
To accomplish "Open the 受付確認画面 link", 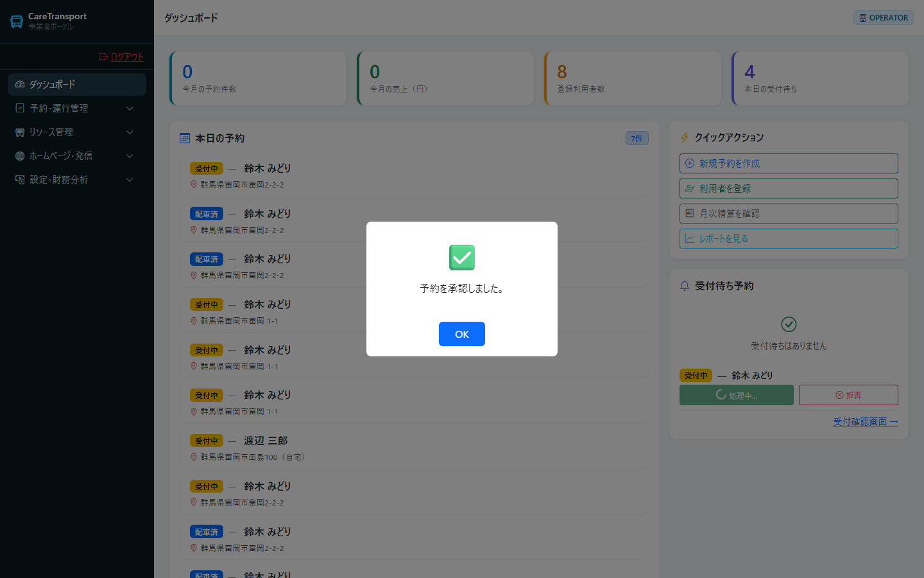I will 866,421.
